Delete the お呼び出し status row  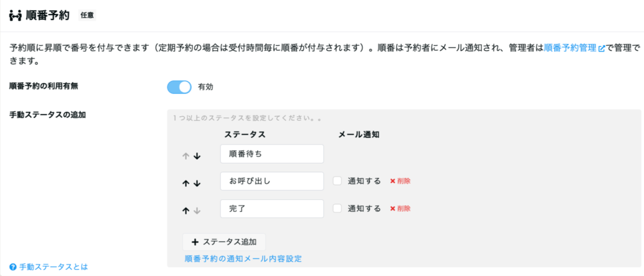click(400, 181)
